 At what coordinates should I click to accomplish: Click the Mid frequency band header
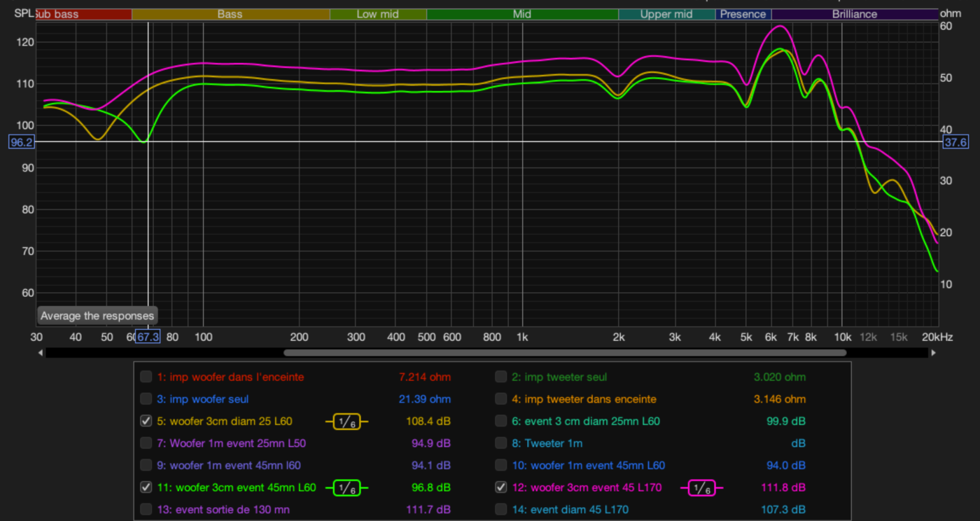pos(521,14)
